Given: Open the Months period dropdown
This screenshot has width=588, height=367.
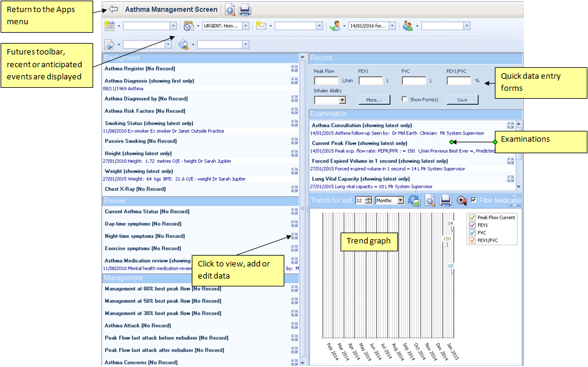Looking at the screenshot, I should coord(400,200).
